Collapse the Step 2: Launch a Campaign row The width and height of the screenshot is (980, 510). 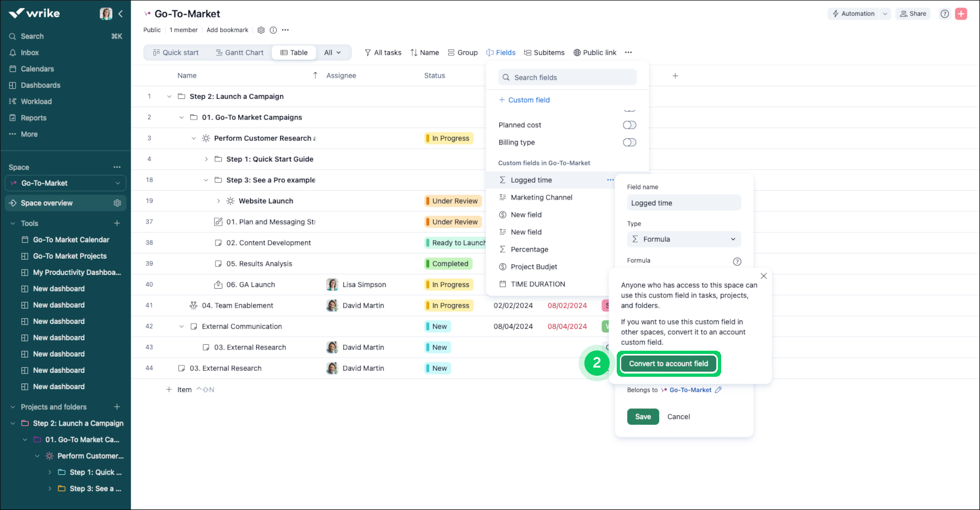click(169, 97)
